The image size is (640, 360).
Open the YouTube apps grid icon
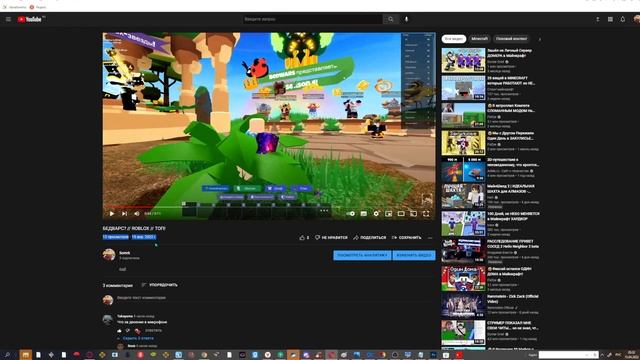610,19
